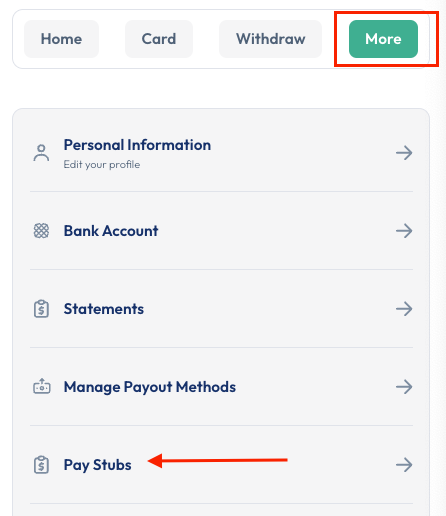
Task: Open the Bank Account label
Action: pyautogui.click(x=111, y=231)
